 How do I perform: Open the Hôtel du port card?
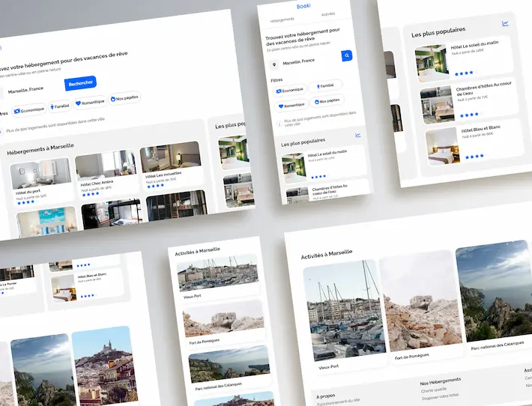(x=42, y=181)
